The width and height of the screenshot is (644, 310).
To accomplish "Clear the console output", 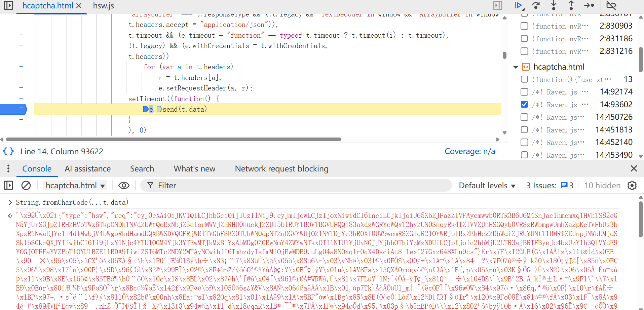I will [x=26, y=186].
